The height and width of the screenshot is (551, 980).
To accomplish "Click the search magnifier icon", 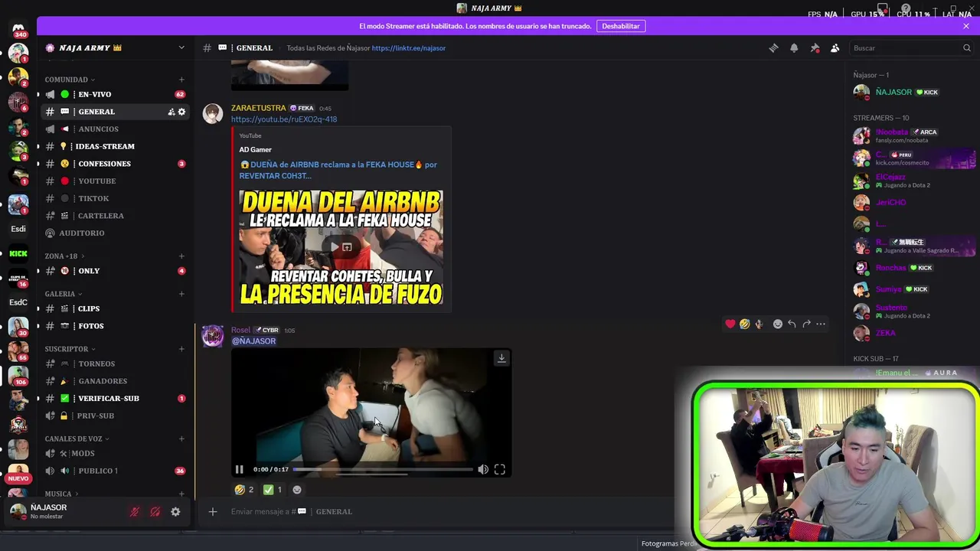I will [966, 47].
